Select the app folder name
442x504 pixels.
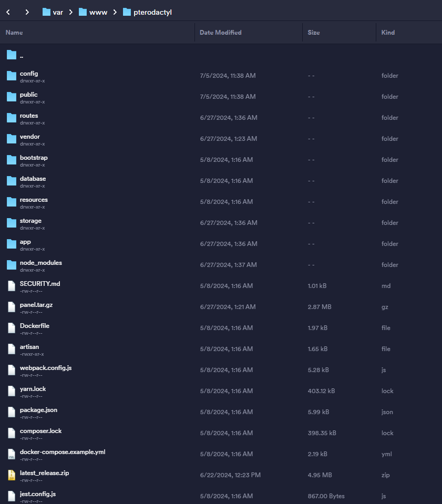(25, 242)
